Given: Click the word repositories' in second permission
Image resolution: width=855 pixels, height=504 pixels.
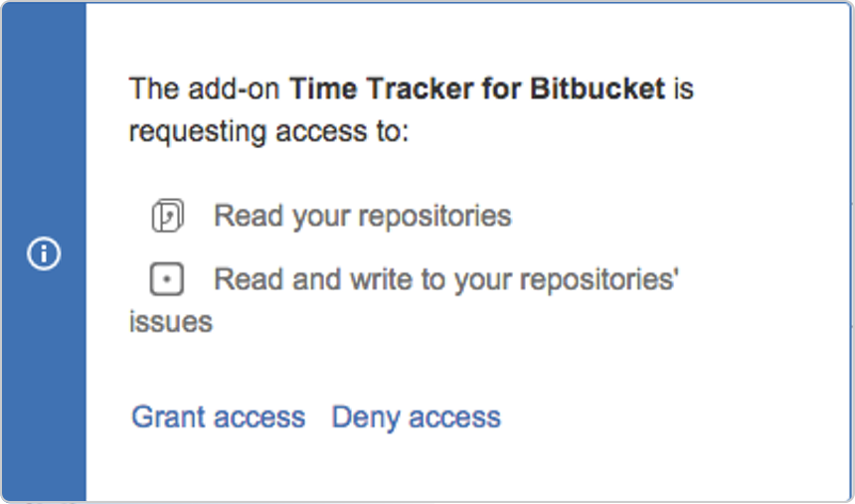Looking at the screenshot, I should coord(599,280).
